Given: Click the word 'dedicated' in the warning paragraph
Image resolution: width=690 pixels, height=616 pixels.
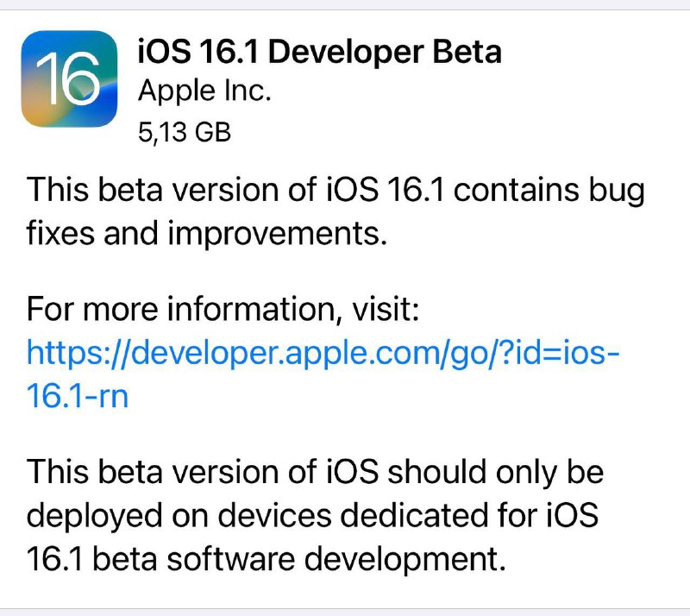Looking at the screenshot, I should [414, 515].
